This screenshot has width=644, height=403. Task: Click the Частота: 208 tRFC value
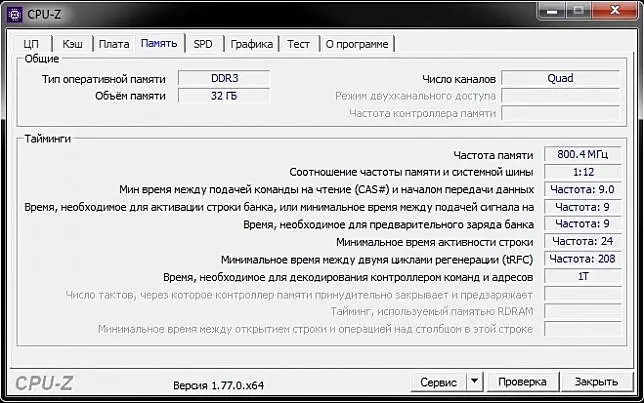[583, 259]
